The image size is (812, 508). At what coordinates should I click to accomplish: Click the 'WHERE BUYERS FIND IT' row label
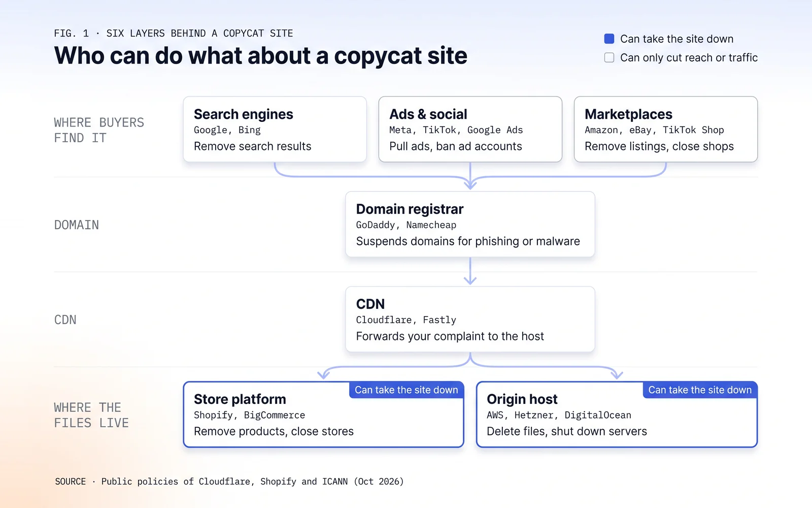click(x=99, y=130)
